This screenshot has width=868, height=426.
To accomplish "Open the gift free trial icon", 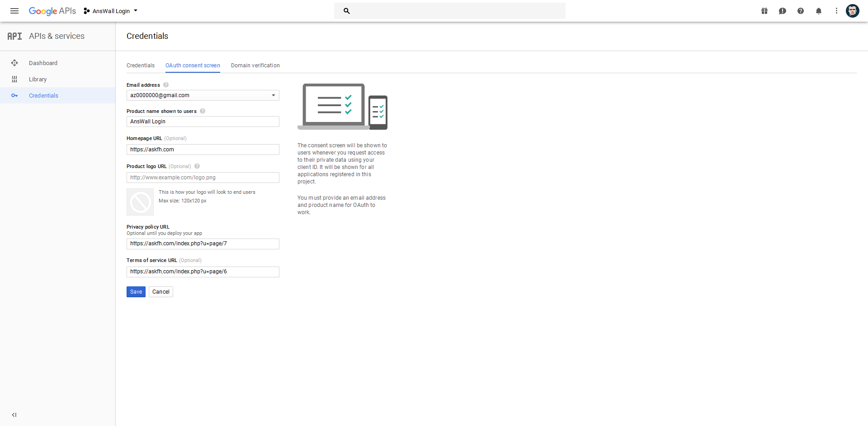I will 764,11.
